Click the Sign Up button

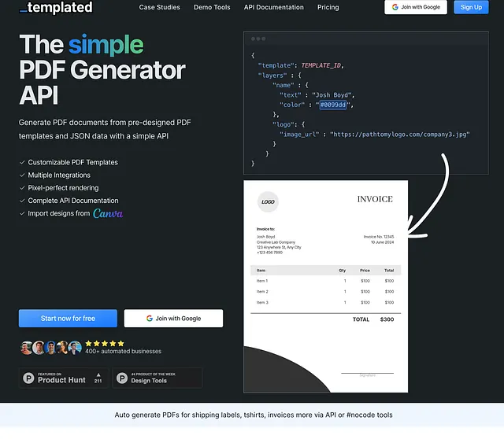(471, 7)
